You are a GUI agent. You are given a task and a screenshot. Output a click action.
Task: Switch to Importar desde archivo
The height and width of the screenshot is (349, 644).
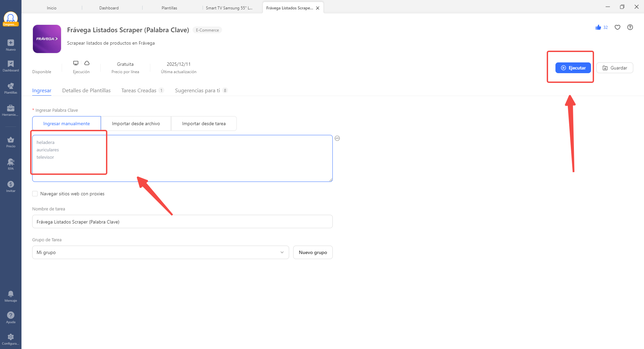[x=136, y=123]
